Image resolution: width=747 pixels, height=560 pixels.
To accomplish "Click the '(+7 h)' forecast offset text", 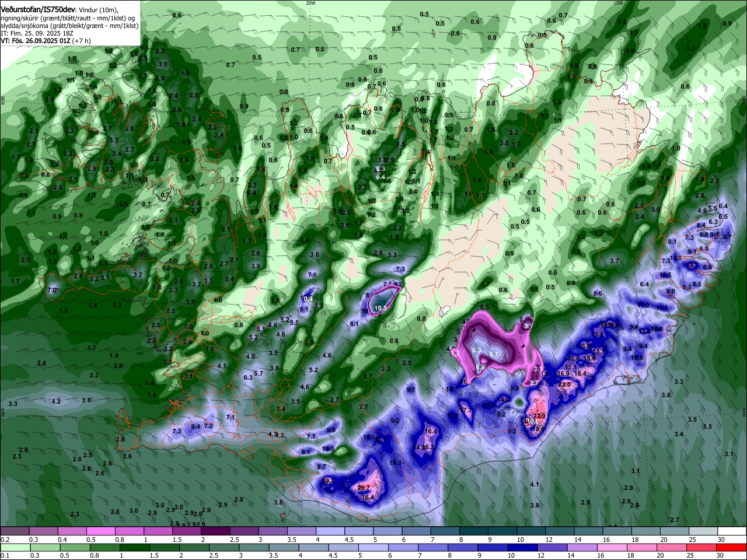I will (x=82, y=41).
